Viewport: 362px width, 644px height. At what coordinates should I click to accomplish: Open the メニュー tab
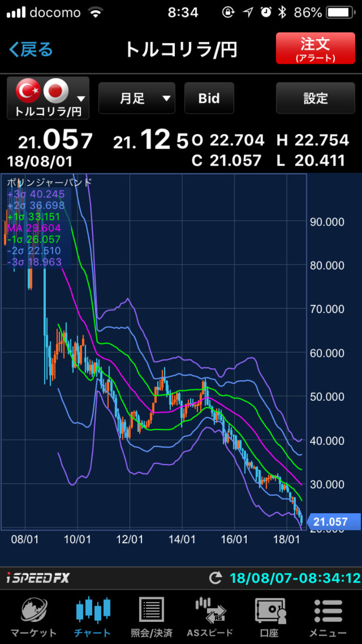pyautogui.click(x=328, y=617)
